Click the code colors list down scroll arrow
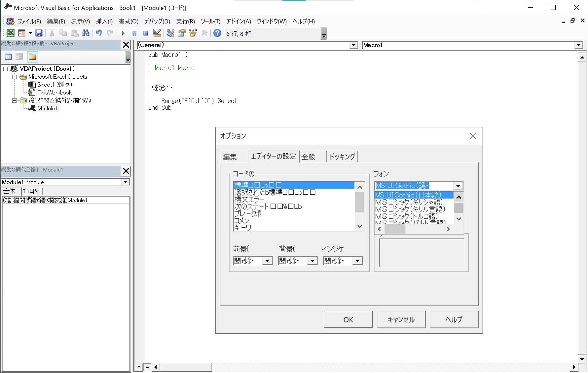 [360, 226]
